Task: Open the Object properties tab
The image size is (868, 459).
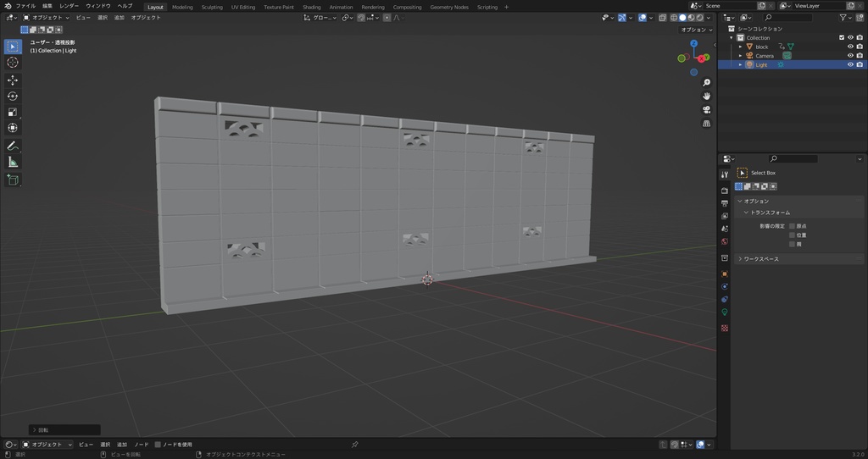Action: coord(725,274)
